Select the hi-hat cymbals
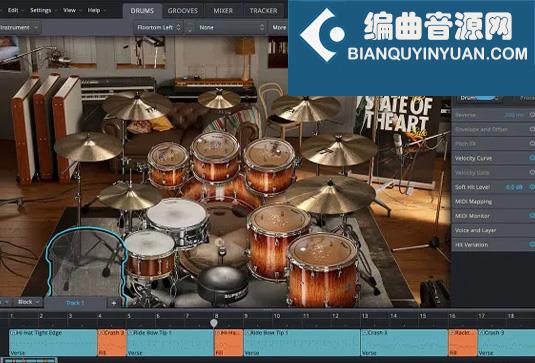The image size is (535, 363). click(129, 195)
